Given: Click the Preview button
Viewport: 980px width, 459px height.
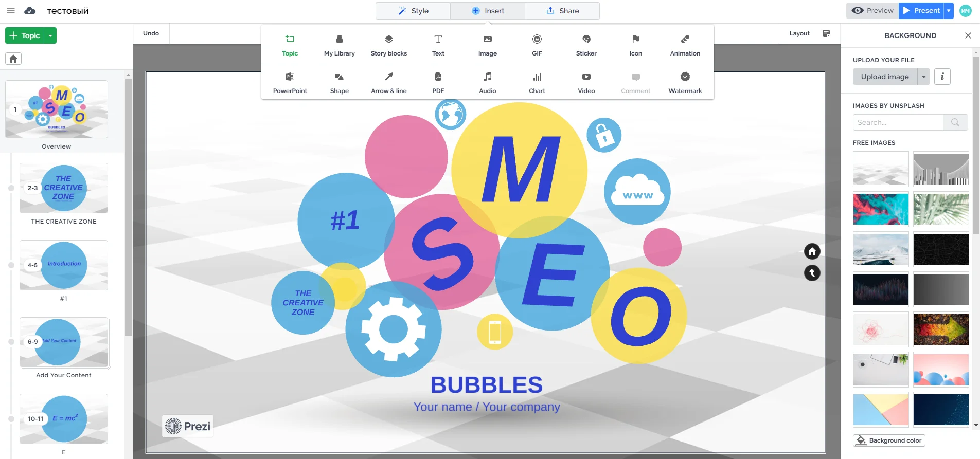Looking at the screenshot, I should [872, 11].
